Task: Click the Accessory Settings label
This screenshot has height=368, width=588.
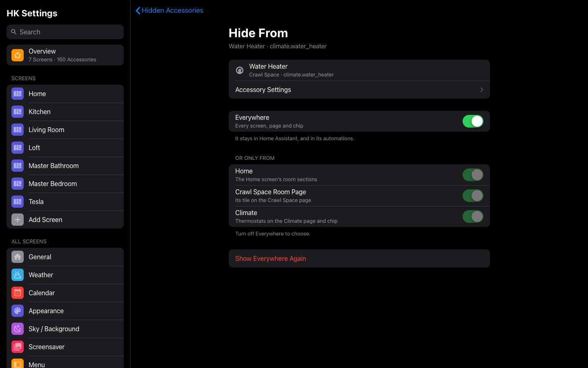Action: click(x=263, y=90)
